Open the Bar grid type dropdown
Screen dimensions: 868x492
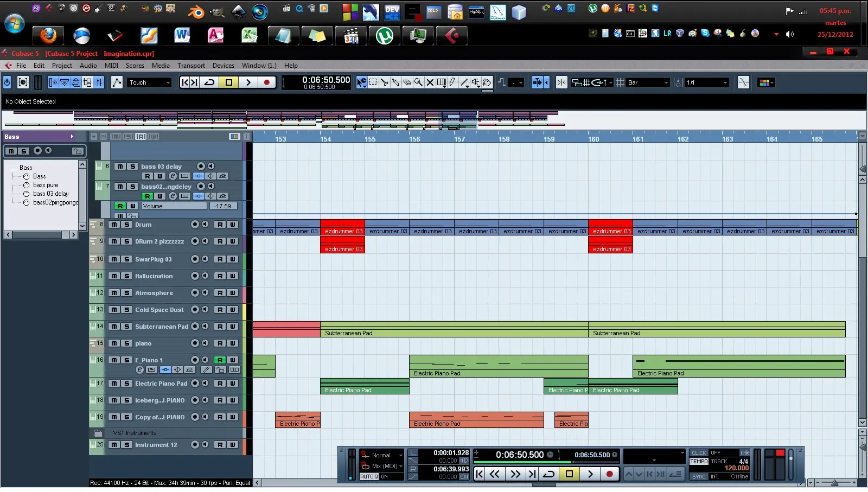pyautogui.click(x=648, y=82)
